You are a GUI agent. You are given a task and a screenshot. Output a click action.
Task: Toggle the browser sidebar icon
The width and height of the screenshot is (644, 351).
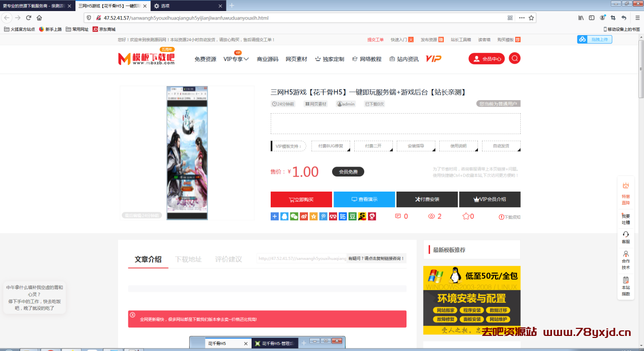pyautogui.click(x=592, y=18)
